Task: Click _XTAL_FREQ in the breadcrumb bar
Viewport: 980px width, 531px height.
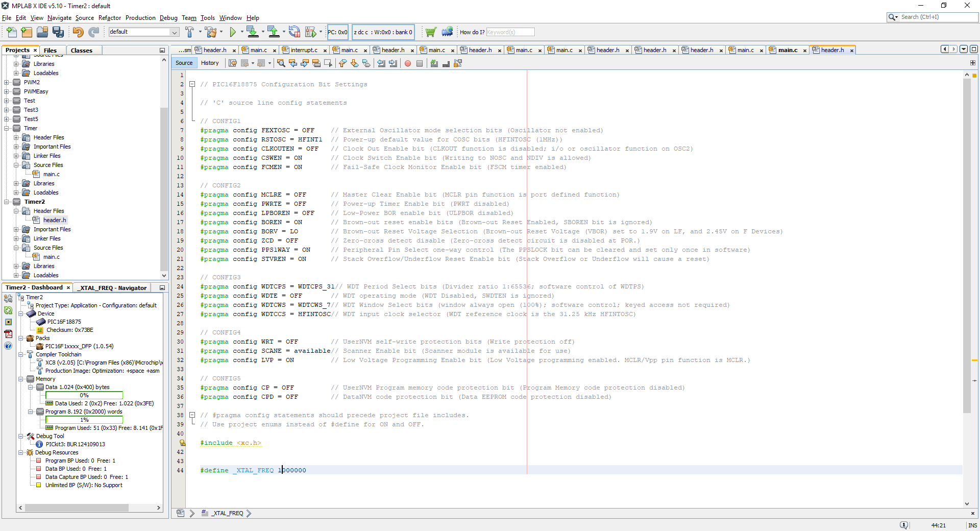Action: [228, 514]
